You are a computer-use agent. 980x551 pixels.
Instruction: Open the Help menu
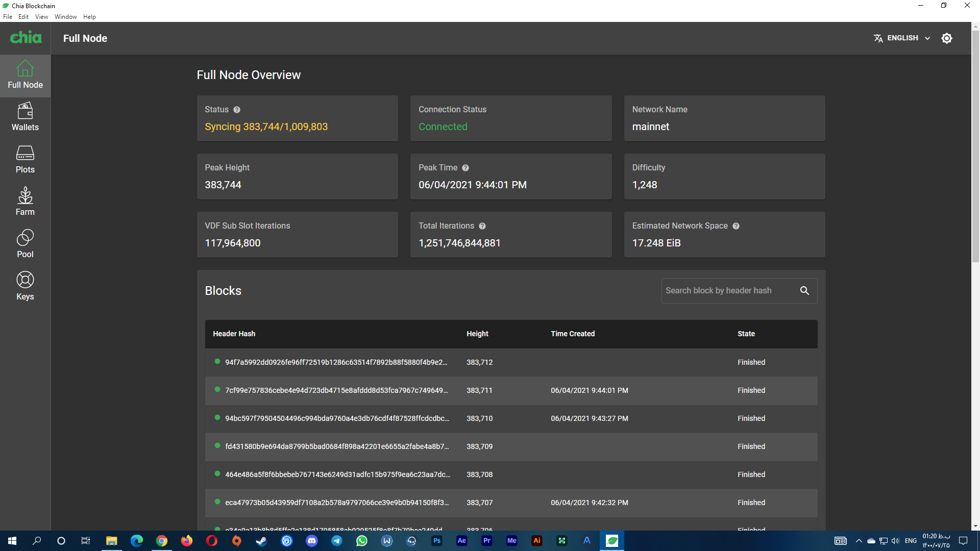[x=89, y=17]
